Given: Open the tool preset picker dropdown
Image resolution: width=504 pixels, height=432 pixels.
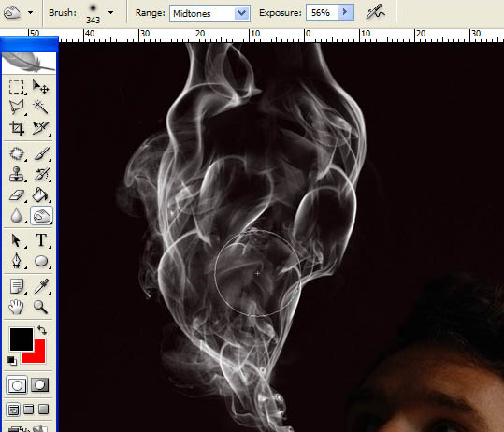Looking at the screenshot, I should 31,12.
